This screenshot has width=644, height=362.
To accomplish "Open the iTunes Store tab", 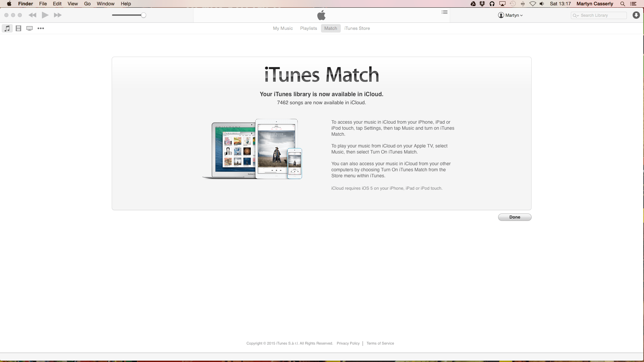I will 357,28.
